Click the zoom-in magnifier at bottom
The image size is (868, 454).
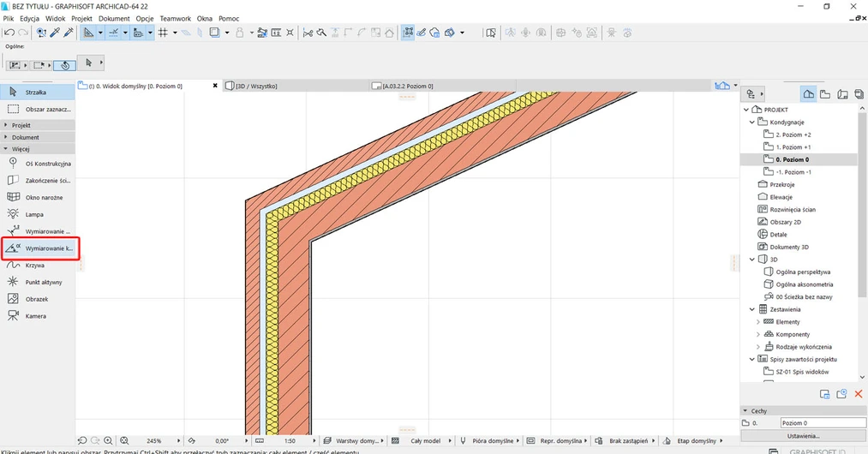pos(108,440)
